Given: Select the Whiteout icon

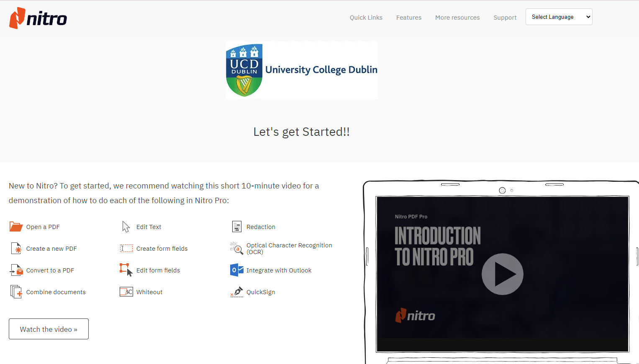Looking at the screenshot, I should 126,291.
